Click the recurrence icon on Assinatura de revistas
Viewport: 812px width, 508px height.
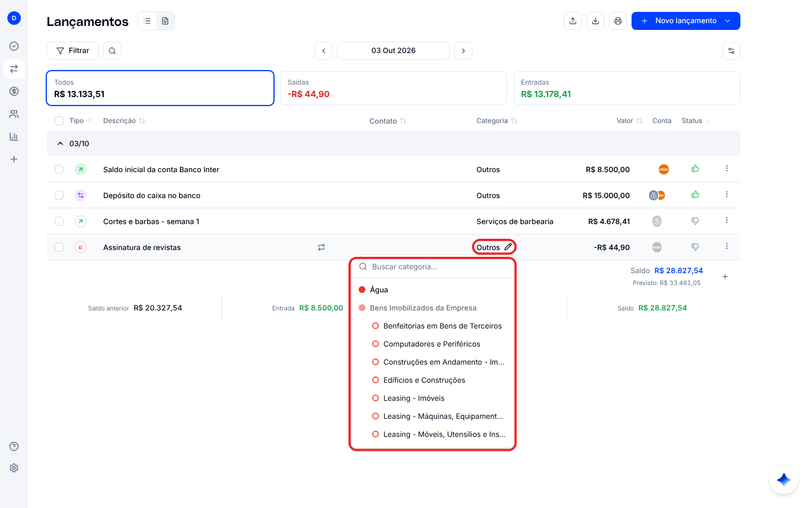point(321,247)
